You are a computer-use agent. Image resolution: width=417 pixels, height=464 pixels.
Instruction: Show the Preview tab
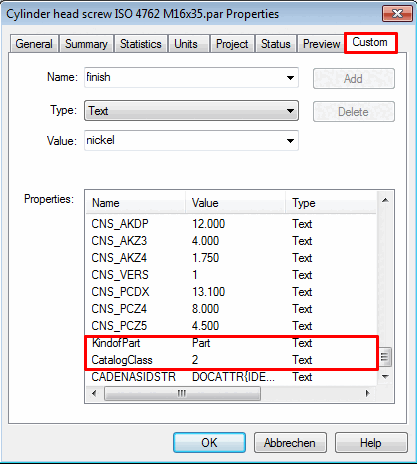tap(321, 44)
